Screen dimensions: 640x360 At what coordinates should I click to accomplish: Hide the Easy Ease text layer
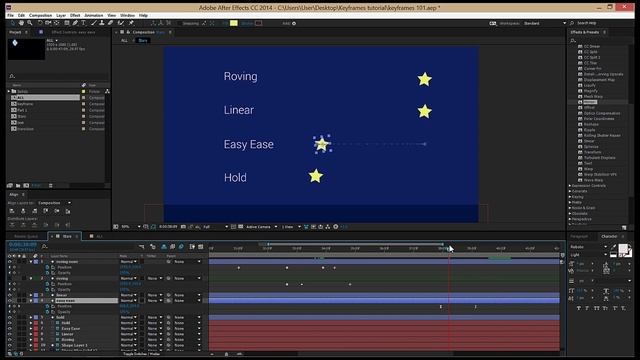click(x=9, y=329)
